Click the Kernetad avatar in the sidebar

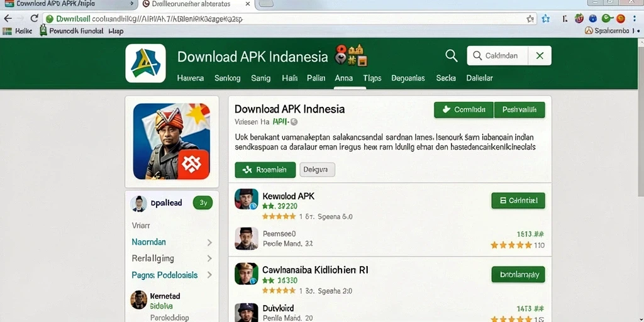click(139, 300)
